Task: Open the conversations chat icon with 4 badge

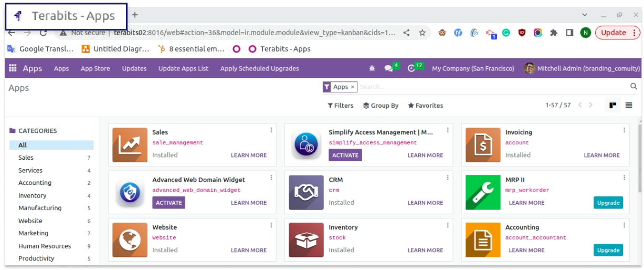Action: (x=388, y=68)
